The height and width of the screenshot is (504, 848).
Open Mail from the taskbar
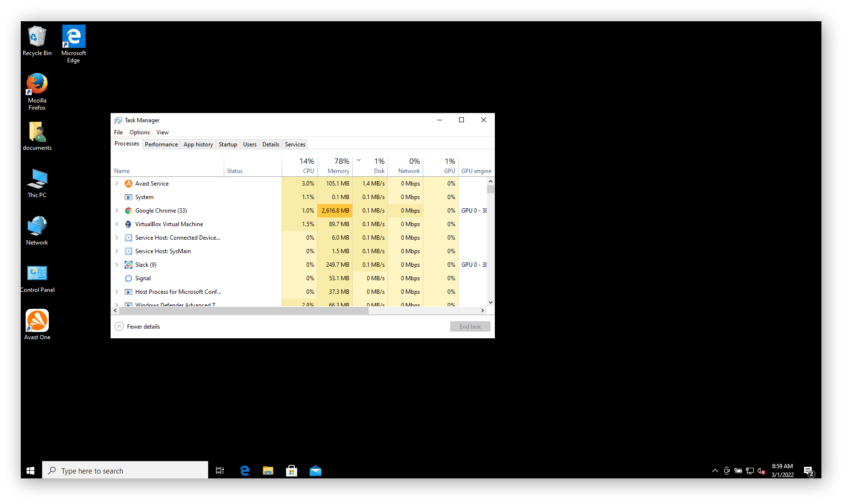point(316,470)
